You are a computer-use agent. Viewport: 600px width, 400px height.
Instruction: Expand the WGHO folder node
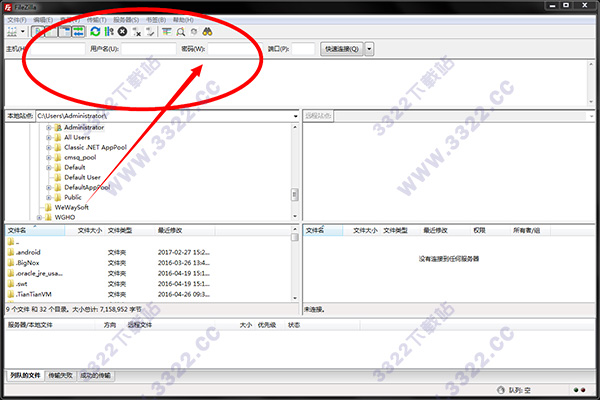point(39,217)
